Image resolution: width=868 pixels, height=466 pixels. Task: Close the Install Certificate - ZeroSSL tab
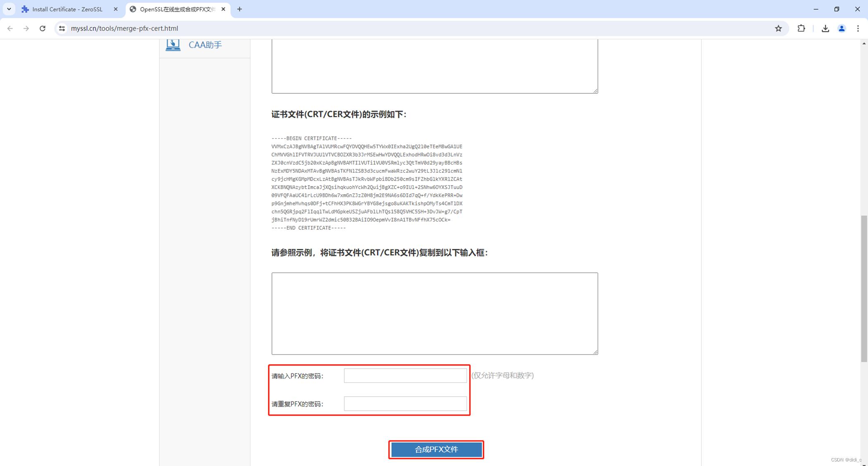116,9
